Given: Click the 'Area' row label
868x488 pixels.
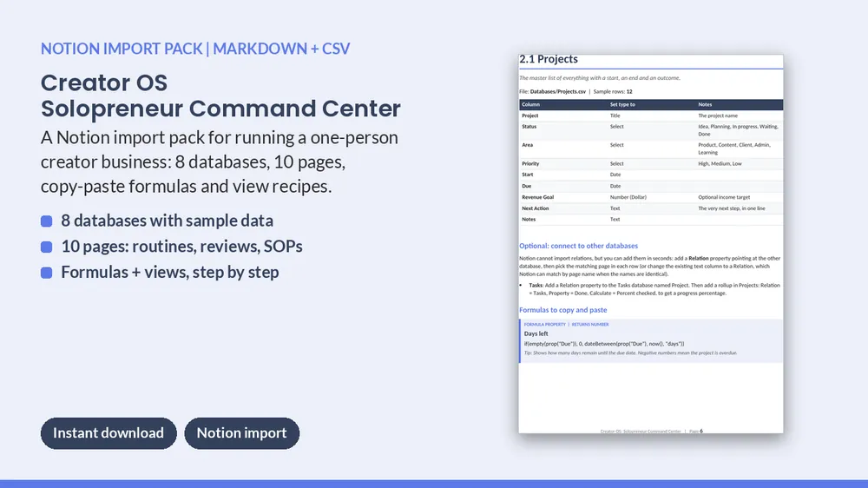Looking at the screenshot, I should (x=527, y=145).
